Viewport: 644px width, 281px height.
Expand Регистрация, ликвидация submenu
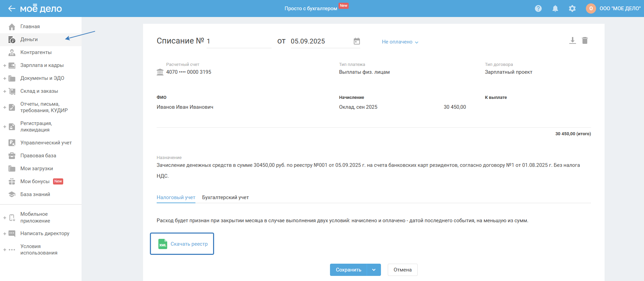coord(5,127)
